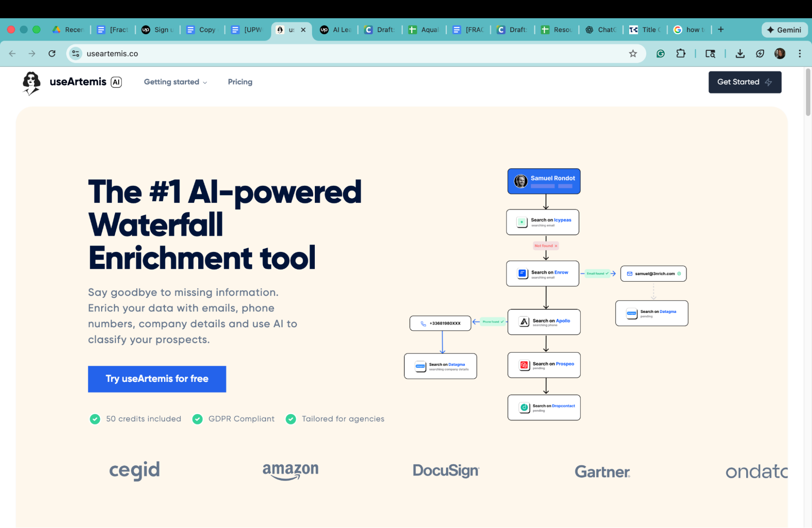Image resolution: width=812 pixels, height=528 pixels.
Task: Open the Getting started dropdown menu
Action: tap(175, 82)
